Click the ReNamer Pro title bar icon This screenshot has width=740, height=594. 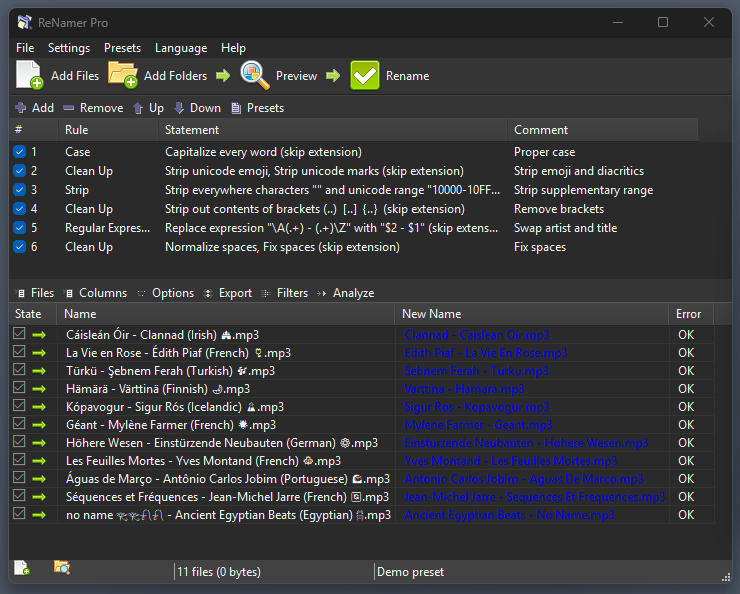(25, 22)
